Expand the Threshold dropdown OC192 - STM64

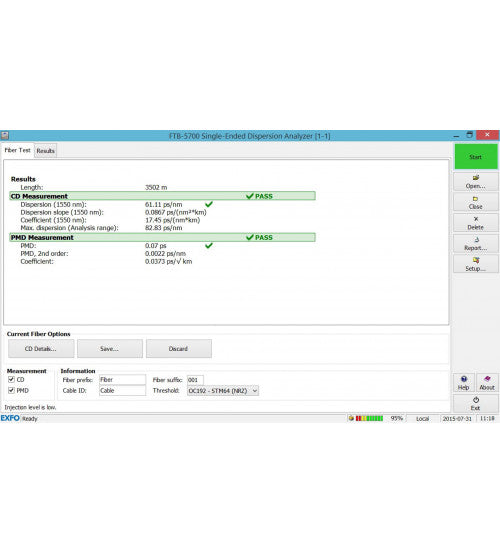click(223, 391)
